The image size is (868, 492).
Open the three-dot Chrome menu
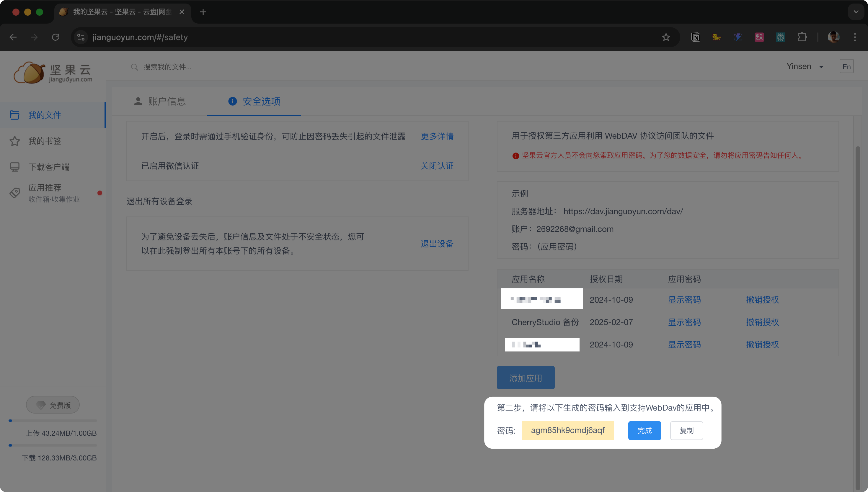(x=855, y=37)
